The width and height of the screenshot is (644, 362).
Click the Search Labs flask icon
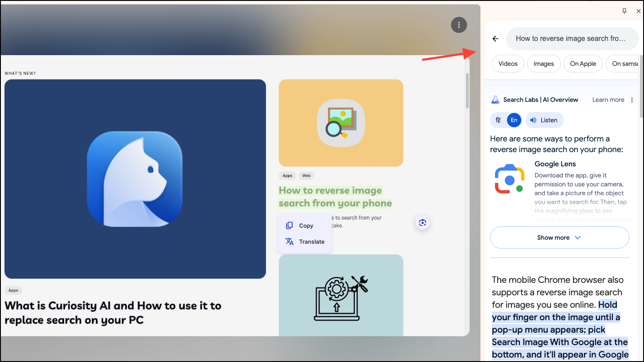(x=495, y=100)
